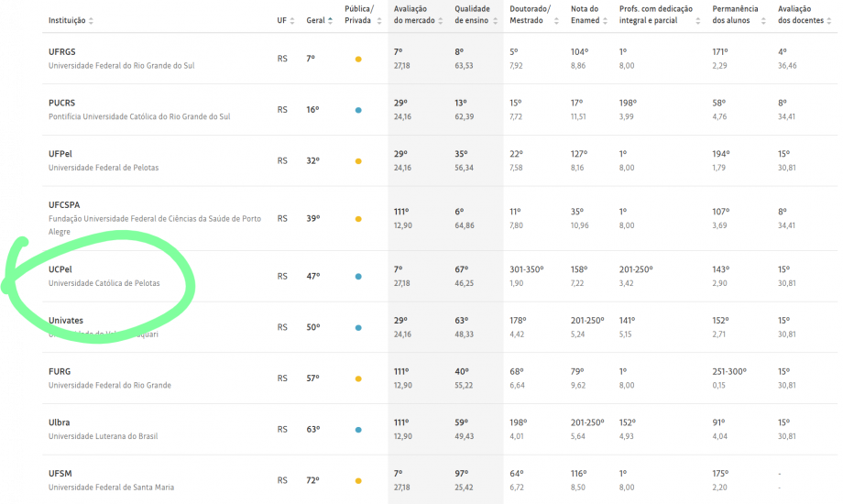Open the PUCRS institution link
This screenshot has width=843, height=504.
61,104
